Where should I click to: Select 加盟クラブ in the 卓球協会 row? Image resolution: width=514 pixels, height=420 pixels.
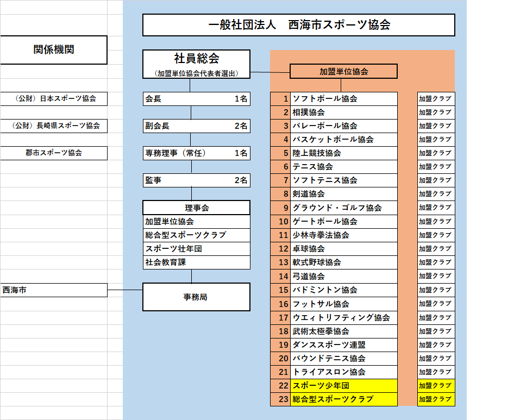(x=436, y=249)
